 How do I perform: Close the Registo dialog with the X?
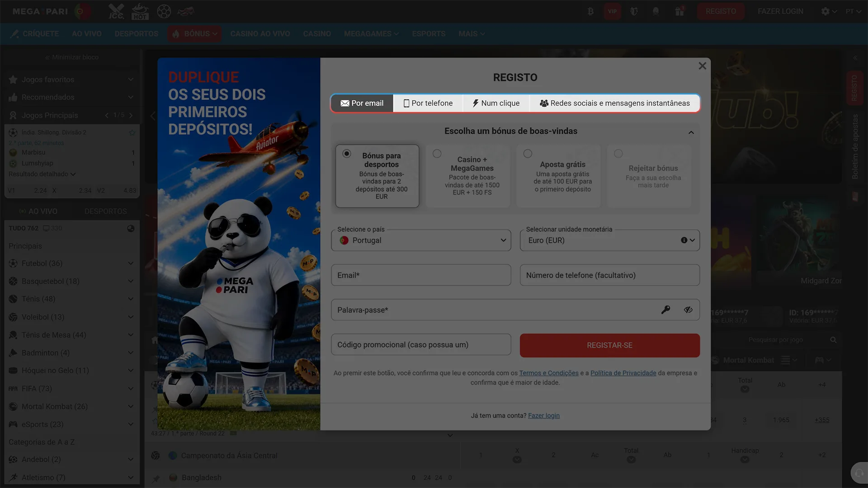pyautogui.click(x=702, y=66)
